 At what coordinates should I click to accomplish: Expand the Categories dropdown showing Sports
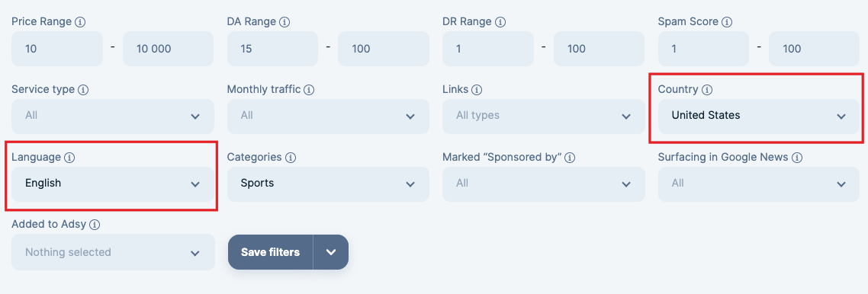click(328, 184)
